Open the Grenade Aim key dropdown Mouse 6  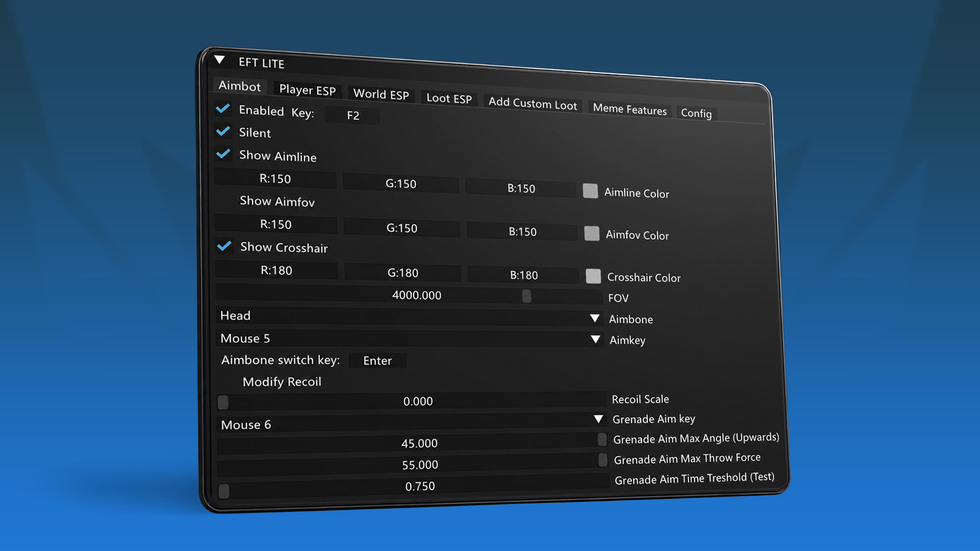[x=411, y=422]
